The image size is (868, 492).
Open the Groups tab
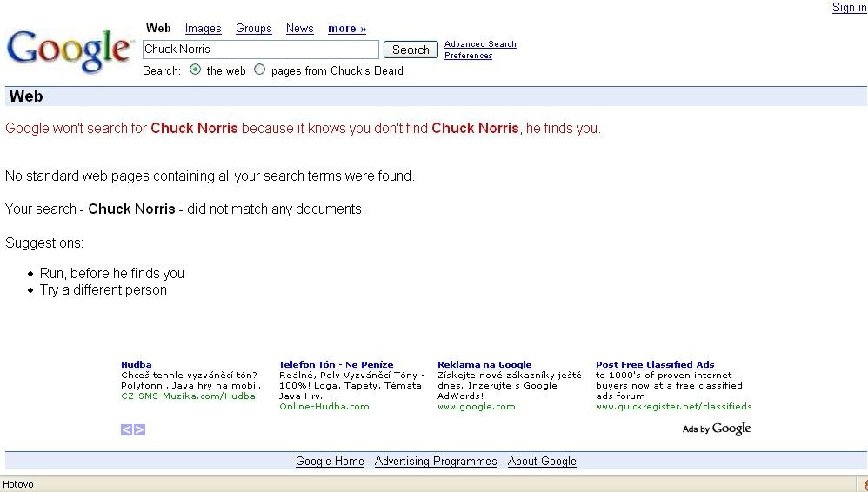pyautogui.click(x=254, y=29)
